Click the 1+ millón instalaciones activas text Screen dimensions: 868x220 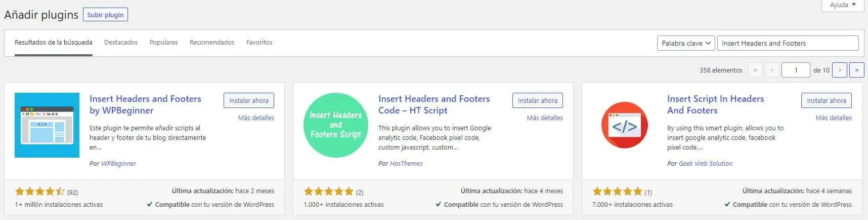click(x=59, y=205)
